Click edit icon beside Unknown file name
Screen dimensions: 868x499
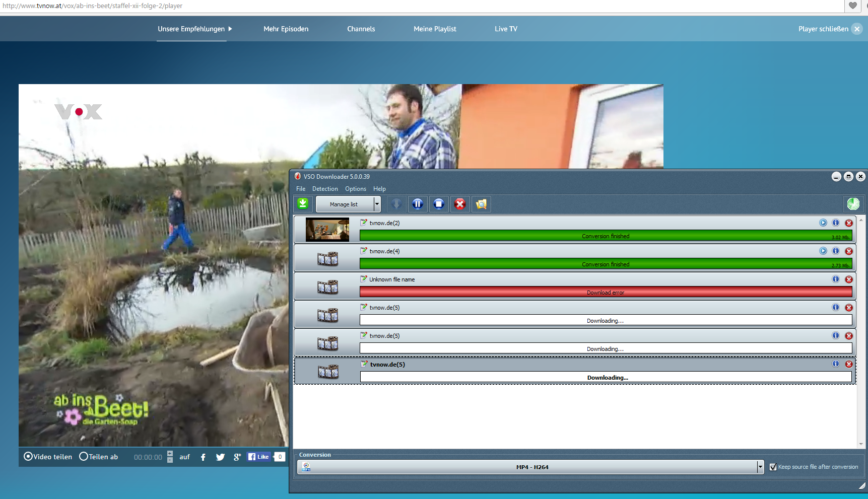click(x=364, y=279)
